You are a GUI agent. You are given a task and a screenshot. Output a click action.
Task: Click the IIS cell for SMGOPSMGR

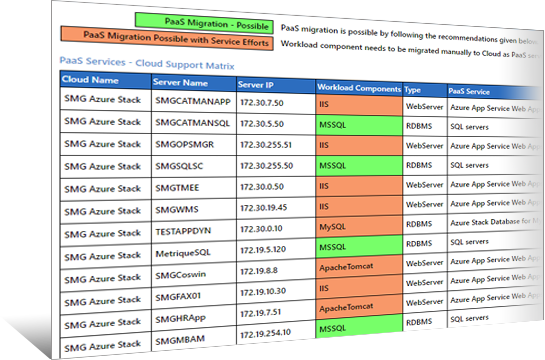(359, 145)
